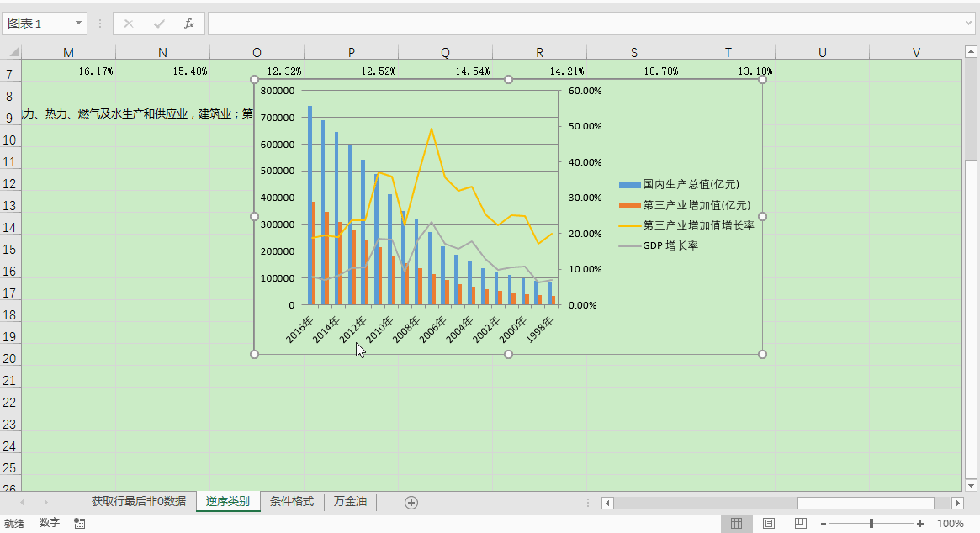
Task: Switch to the 获取行最后非0数据 sheet tab
Action: tap(139, 502)
